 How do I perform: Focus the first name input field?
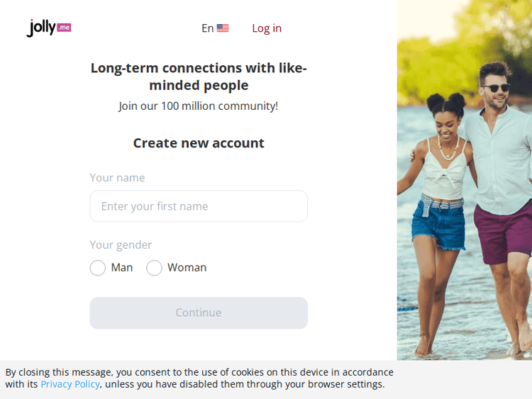[x=199, y=206]
